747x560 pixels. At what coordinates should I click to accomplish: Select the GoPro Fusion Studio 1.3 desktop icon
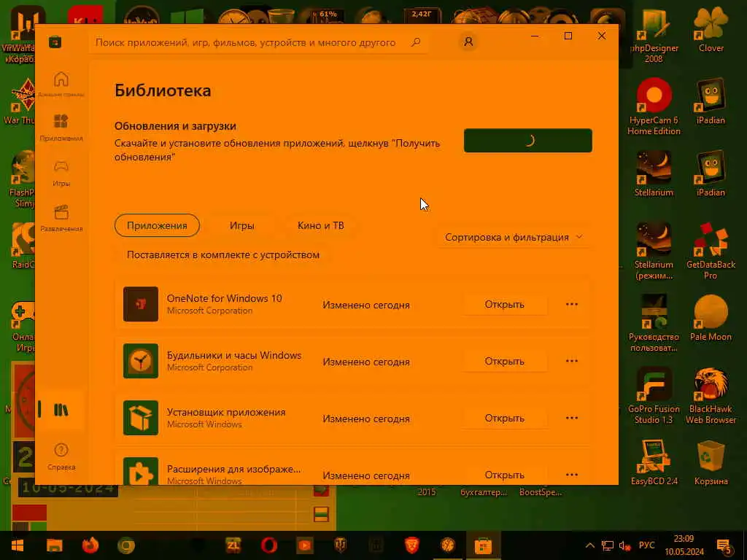point(654,395)
